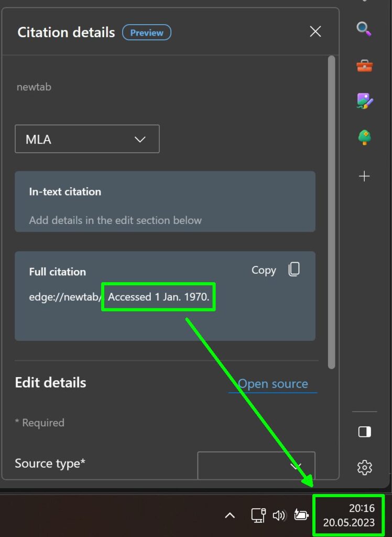The image size is (392, 537).
Task: Launch the Image Creator paintbrush icon
Action: click(x=365, y=101)
